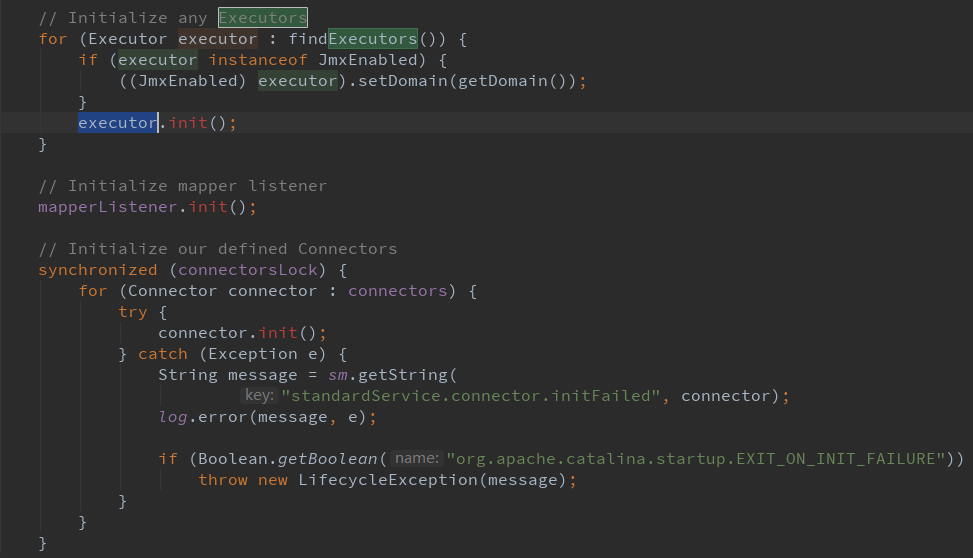Screen dimensions: 973x558
Task: Click the 'Boolean' class name
Action: tap(233, 459)
